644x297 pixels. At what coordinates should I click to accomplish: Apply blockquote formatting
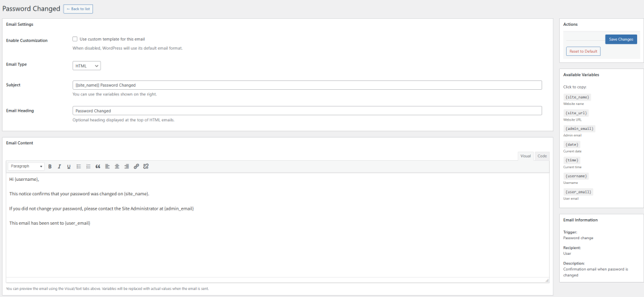(x=97, y=166)
